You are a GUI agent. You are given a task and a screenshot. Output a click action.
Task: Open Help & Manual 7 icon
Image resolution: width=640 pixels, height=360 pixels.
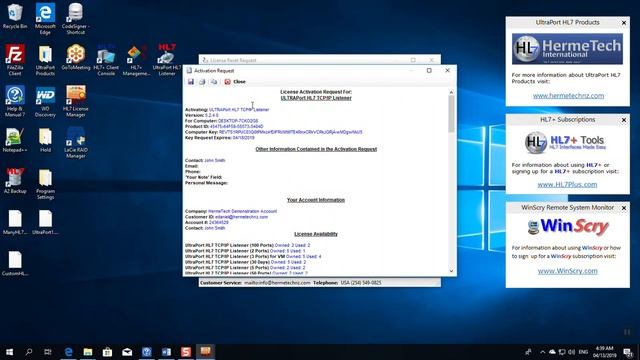click(15, 101)
